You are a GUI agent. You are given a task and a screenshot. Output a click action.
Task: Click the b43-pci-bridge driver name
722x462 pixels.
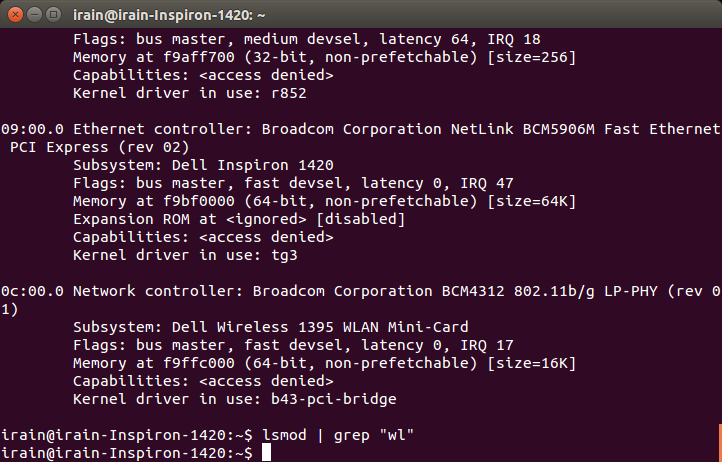(x=333, y=399)
